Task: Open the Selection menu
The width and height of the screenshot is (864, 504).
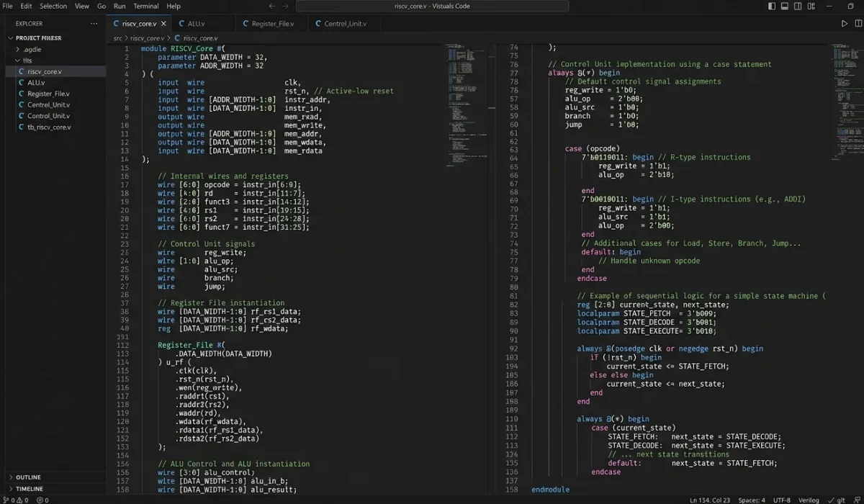Action: [53, 6]
